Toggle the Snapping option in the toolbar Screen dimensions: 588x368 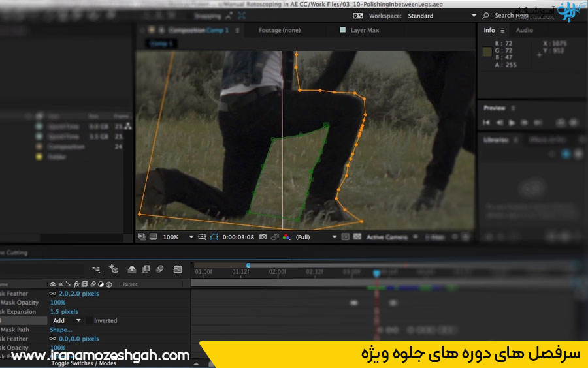(x=208, y=16)
